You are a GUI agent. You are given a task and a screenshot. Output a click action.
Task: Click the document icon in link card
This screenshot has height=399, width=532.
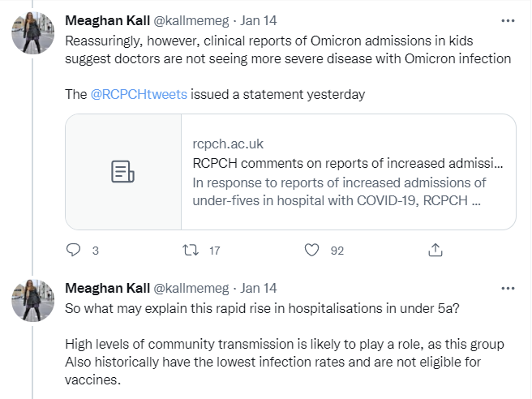(x=122, y=172)
